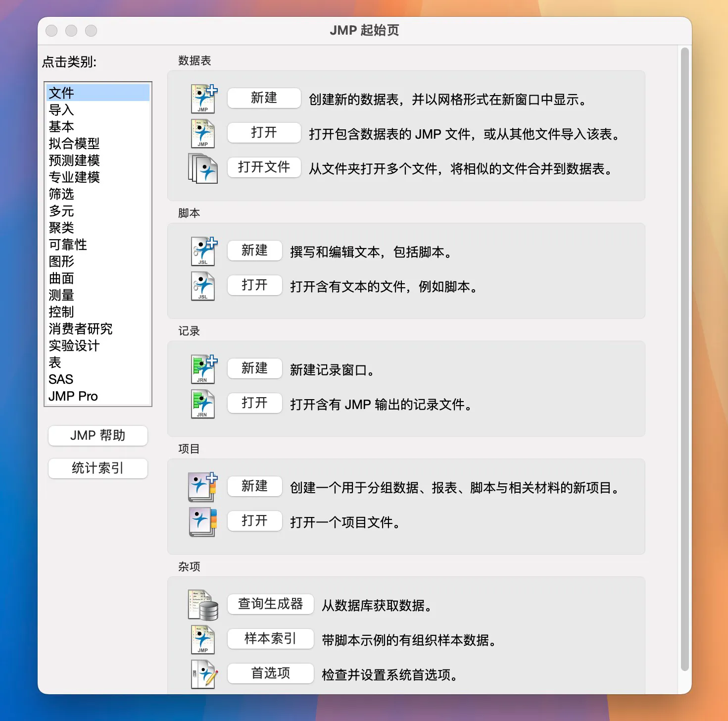728x721 pixels.
Task: Click 打开 button in 项目 section
Action: (255, 521)
